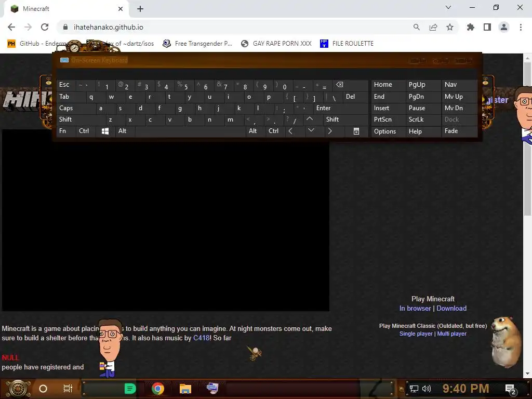
Task: Tap the Enter key
Action: (x=340, y=108)
